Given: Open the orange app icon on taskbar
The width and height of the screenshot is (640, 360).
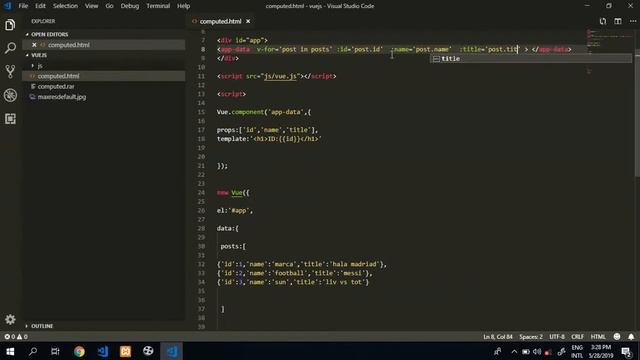Looking at the screenshot, I should (x=125, y=351).
